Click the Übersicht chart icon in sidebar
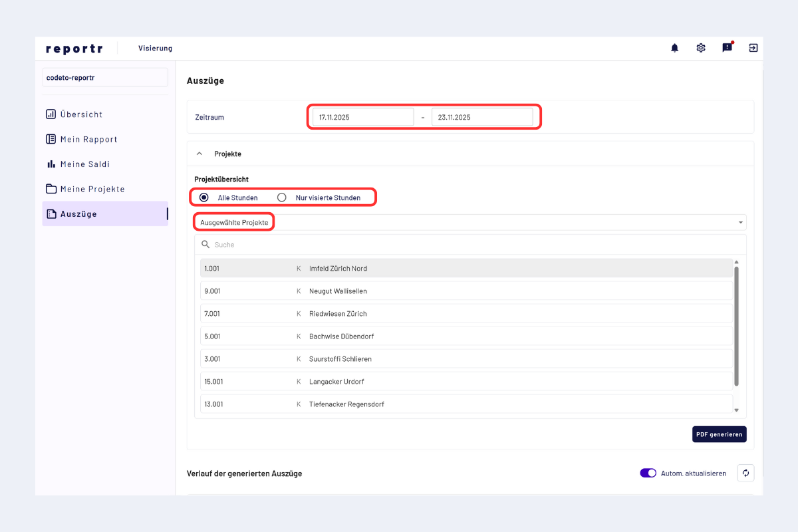 click(51, 114)
